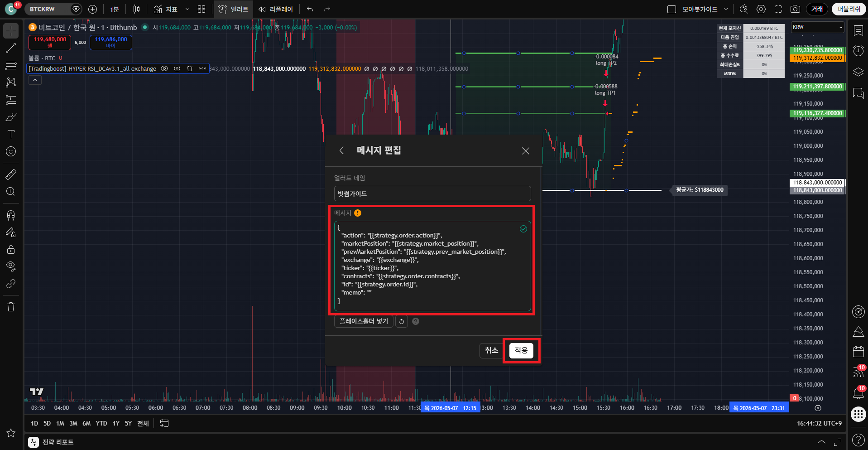Select the 1D time range
Viewport: 868px width, 450px height.
click(x=34, y=423)
